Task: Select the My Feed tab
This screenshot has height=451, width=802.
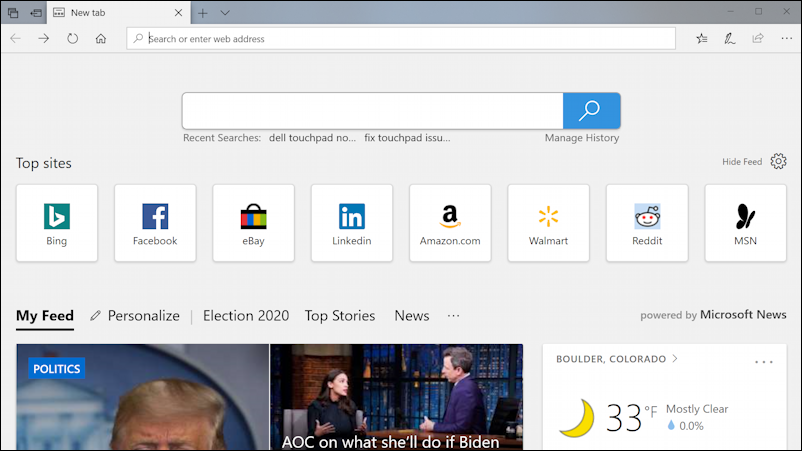Action: (x=45, y=316)
